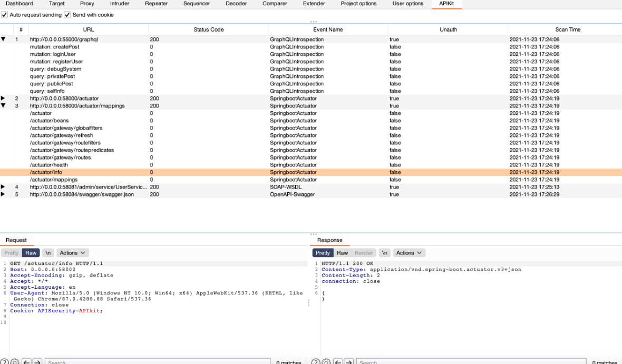Sort table by Status Code header

pos(209,29)
